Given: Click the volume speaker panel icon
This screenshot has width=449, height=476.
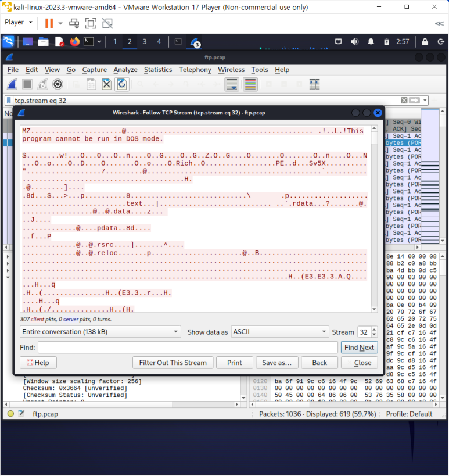Looking at the screenshot, I should pyautogui.click(x=354, y=42).
